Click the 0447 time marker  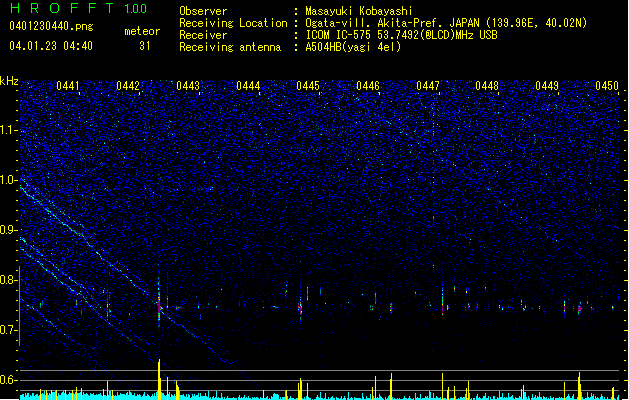click(x=428, y=86)
